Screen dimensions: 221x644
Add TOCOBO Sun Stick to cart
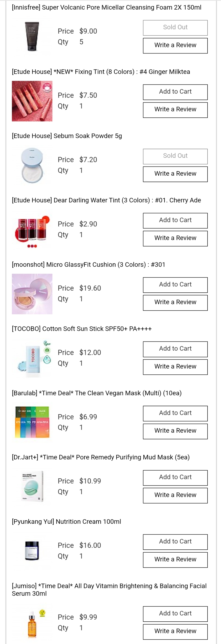[x=175, y=349]
